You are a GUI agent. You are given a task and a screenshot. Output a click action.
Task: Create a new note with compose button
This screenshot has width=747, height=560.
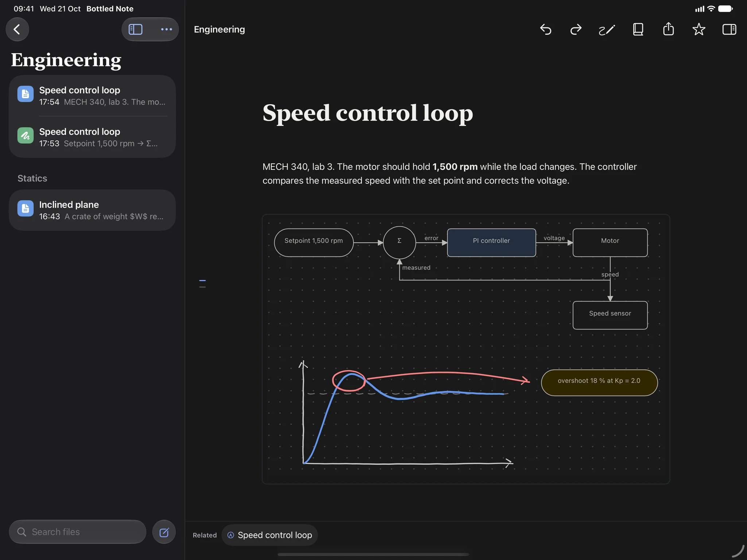tap(164, 532)
